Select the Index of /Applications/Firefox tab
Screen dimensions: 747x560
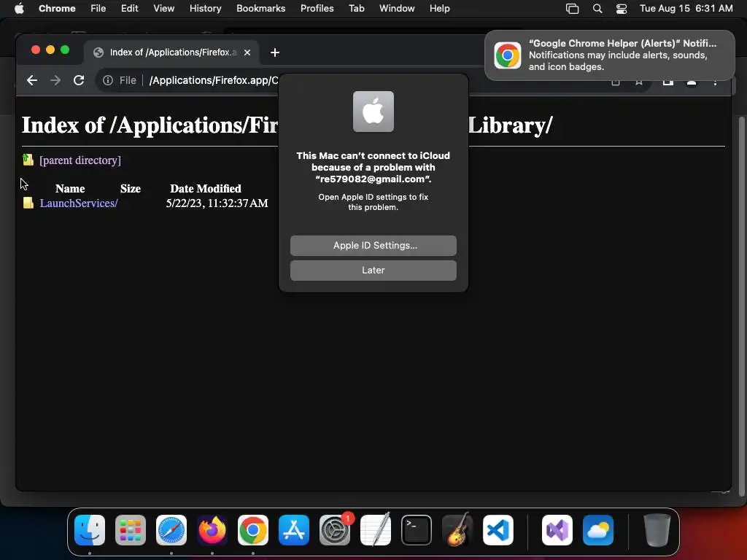pos(171,52)
